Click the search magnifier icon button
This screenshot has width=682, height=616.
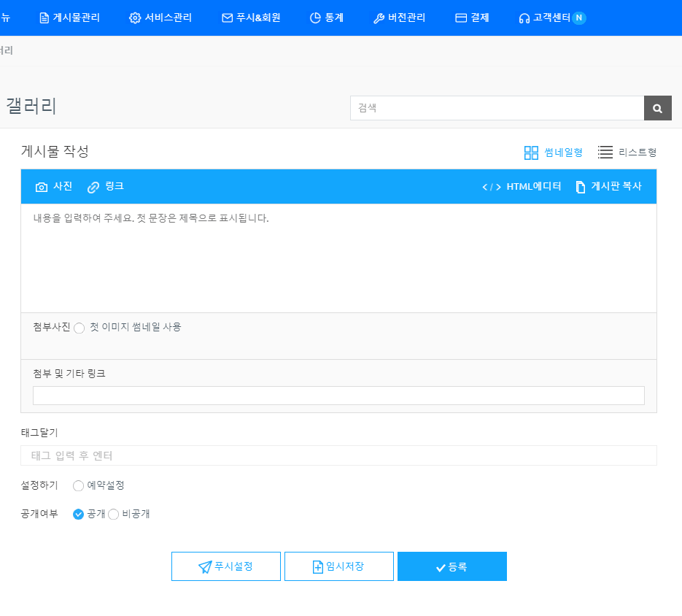pos(657,108)
